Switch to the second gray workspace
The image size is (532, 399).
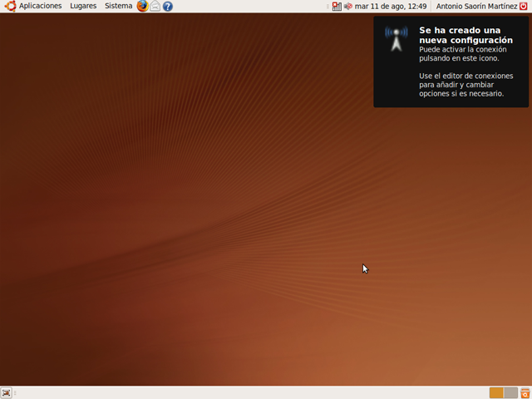(x=510, y=392)
